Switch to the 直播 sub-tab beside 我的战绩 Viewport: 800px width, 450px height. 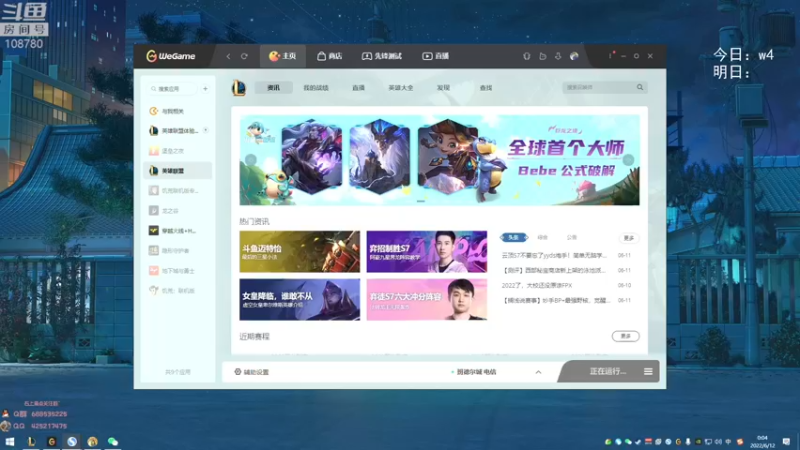[358, 88]
